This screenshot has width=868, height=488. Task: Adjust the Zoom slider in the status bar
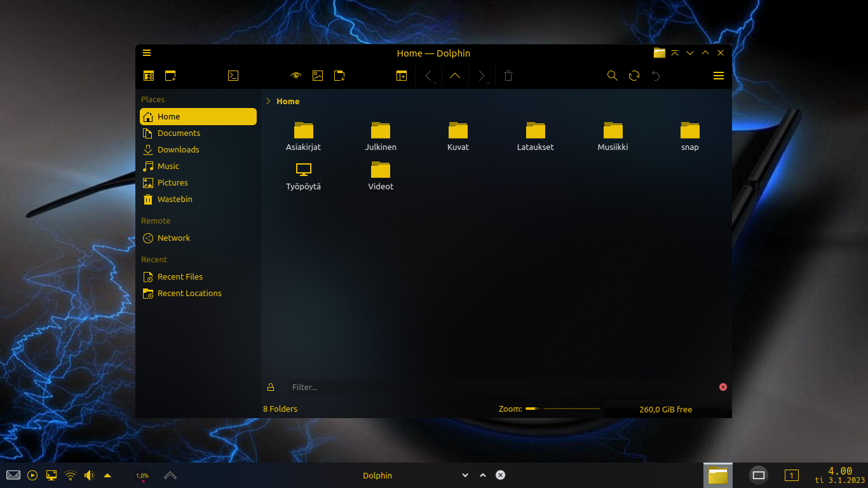[x=563, y=409]
